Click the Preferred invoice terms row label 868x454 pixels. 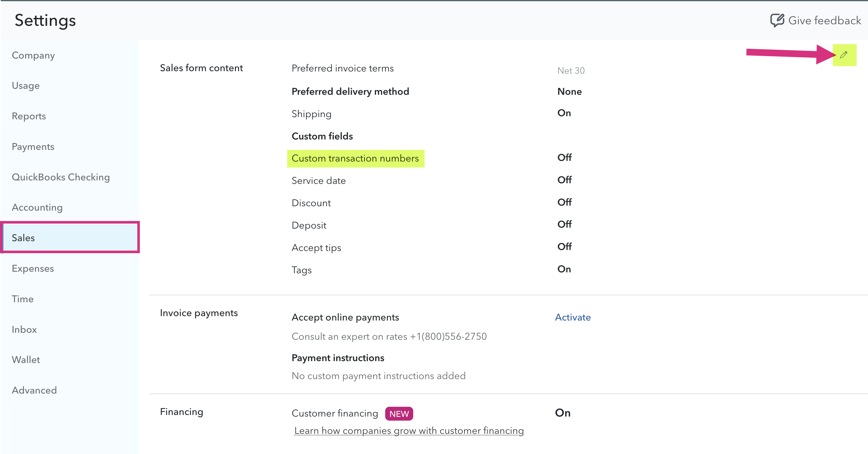(x=343, y=68)
